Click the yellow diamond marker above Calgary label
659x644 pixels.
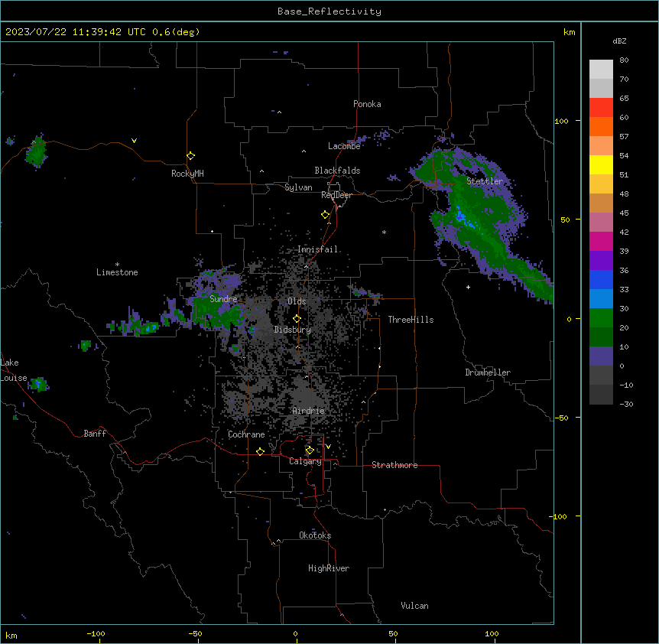tap(310, 450)
